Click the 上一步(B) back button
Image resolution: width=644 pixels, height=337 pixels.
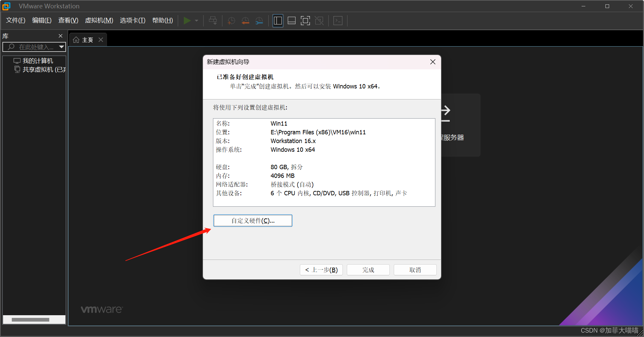click(321, 270)
